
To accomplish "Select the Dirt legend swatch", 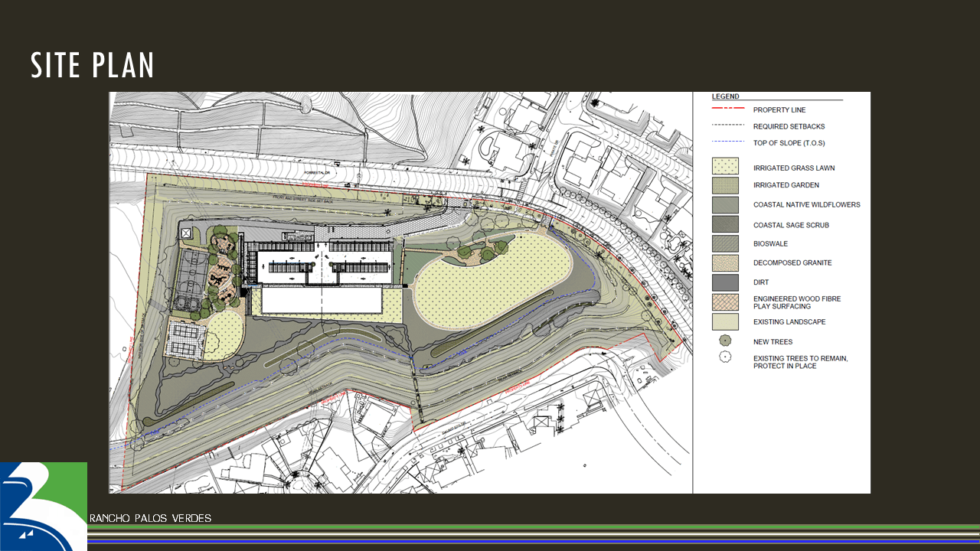I will pyautogui.click(x=724, y=282).
